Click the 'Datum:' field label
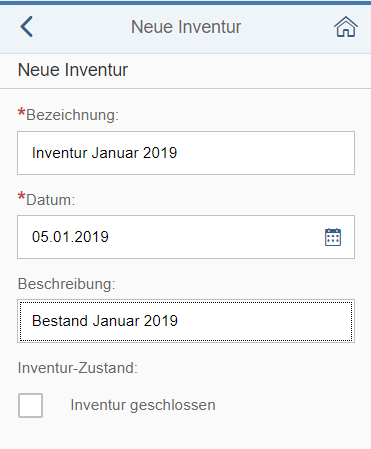 point(51,200)
